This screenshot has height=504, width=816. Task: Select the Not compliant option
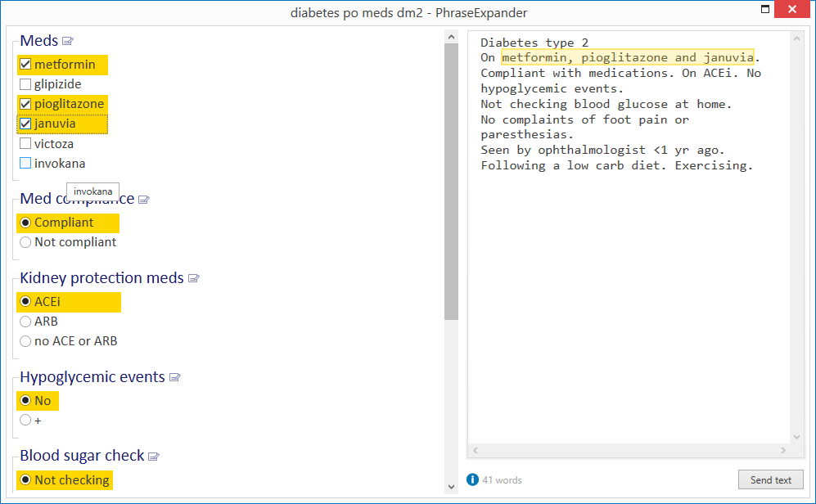point(25,242)
